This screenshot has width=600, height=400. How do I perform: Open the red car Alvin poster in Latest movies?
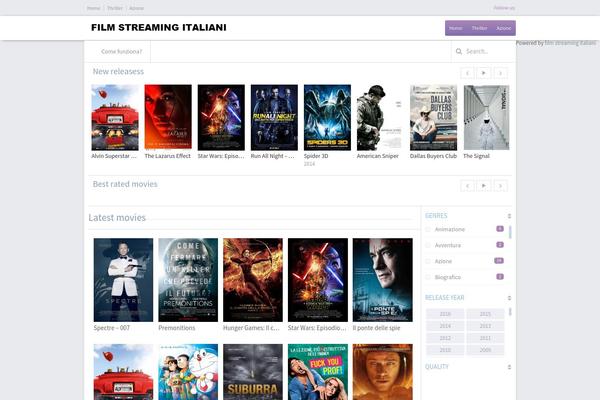[x=123, y=372]
